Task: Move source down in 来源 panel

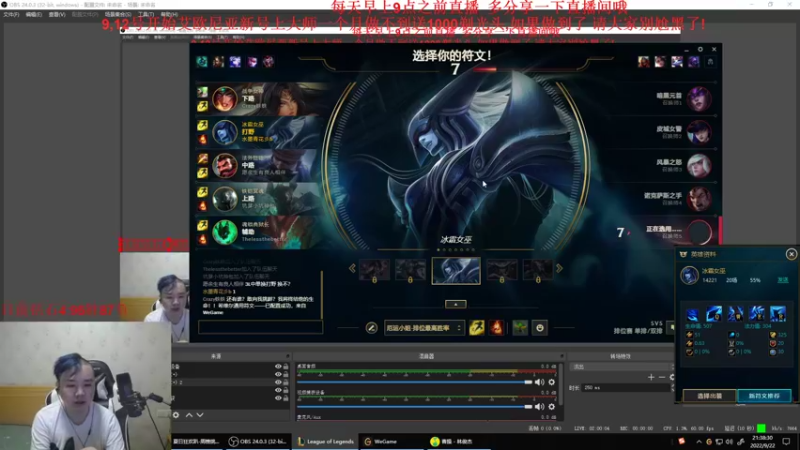Action: [x=200, y=415]
